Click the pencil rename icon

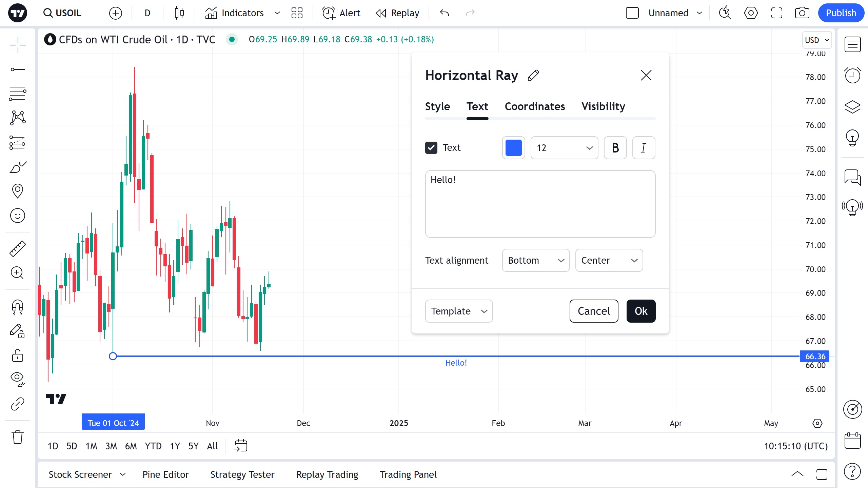tap(533, 75)
